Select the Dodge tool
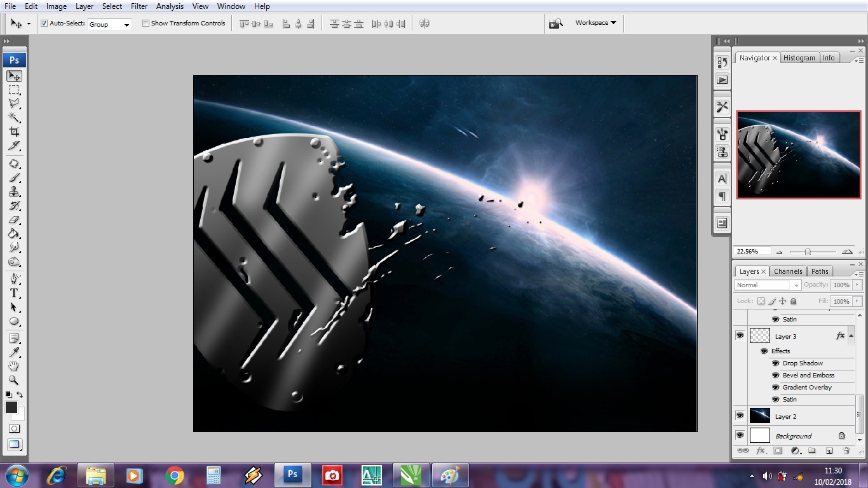Screen dimensions: 868x488 tap(14, 261)
